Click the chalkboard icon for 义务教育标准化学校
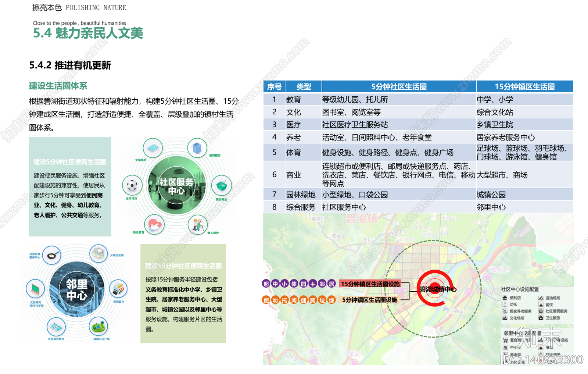 [x=35, y=289]
